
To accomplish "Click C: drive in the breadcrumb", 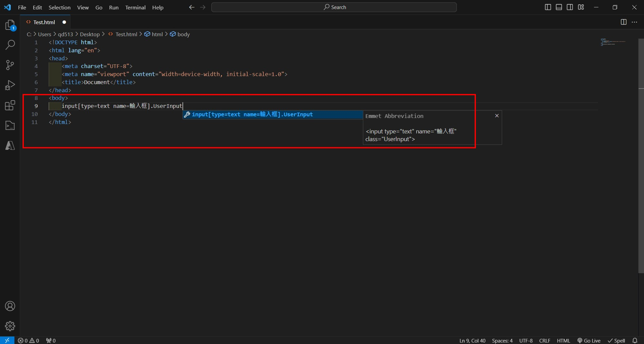I will click(x=29, y=34).
